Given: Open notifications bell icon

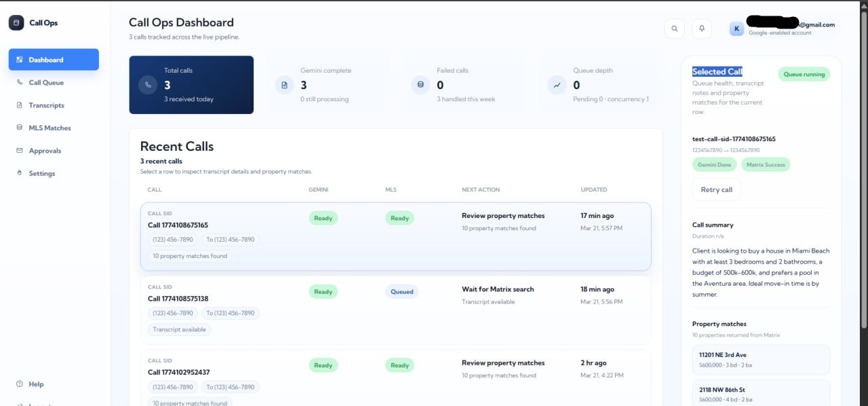Looking at the screenshot, I should tap(702, 29).
